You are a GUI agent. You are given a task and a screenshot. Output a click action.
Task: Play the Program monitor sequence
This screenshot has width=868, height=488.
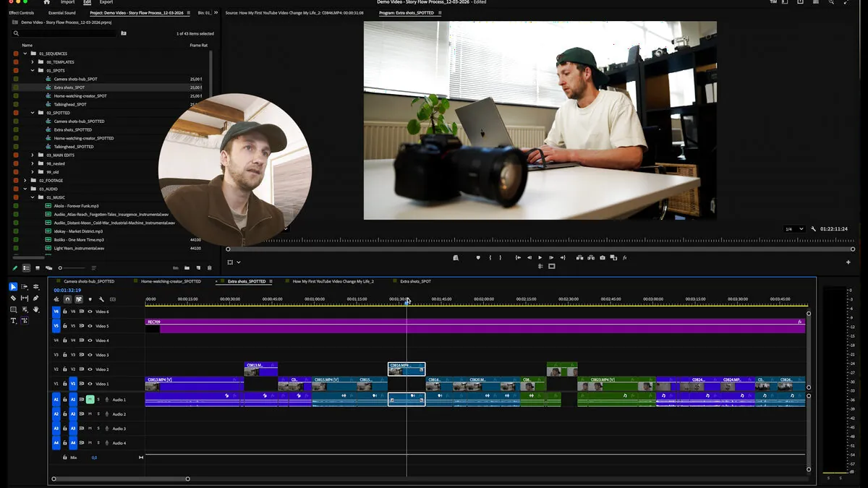pos(540,257)
